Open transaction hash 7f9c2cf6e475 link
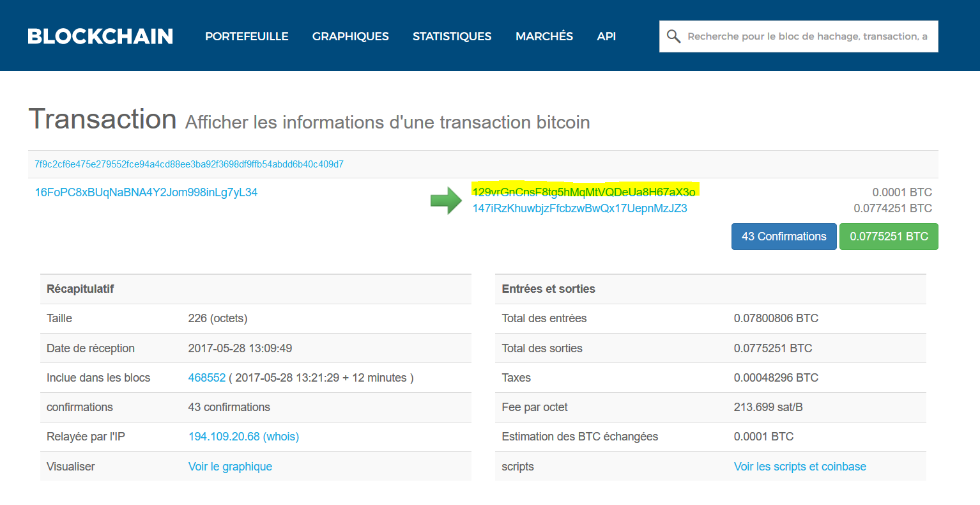This screenshot has width=980, height=505. coord(189,164)
